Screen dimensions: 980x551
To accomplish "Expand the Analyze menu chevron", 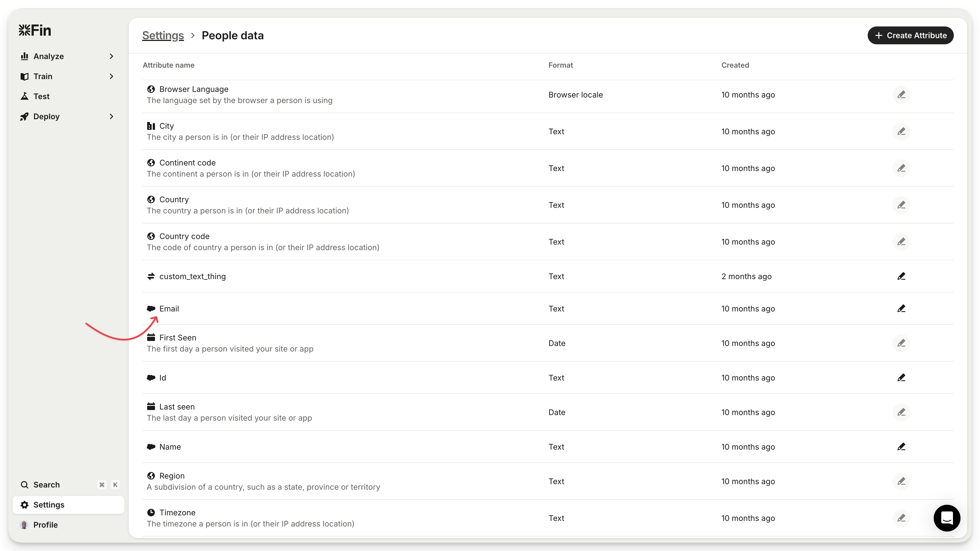I will tap(111, 56).
